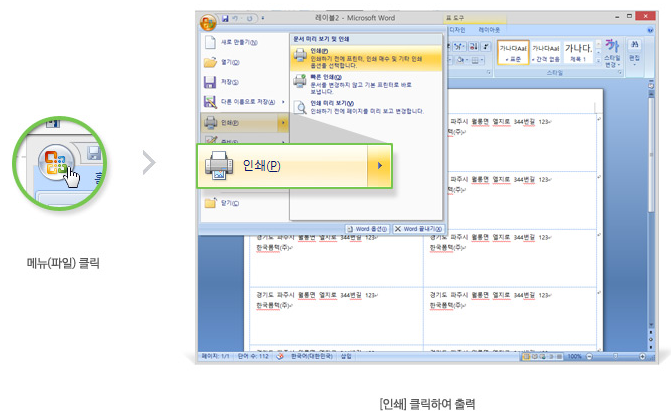Save via the quick access toolbar floppy icon
This screenshot has height=420, width=671.
coord(225,18)
